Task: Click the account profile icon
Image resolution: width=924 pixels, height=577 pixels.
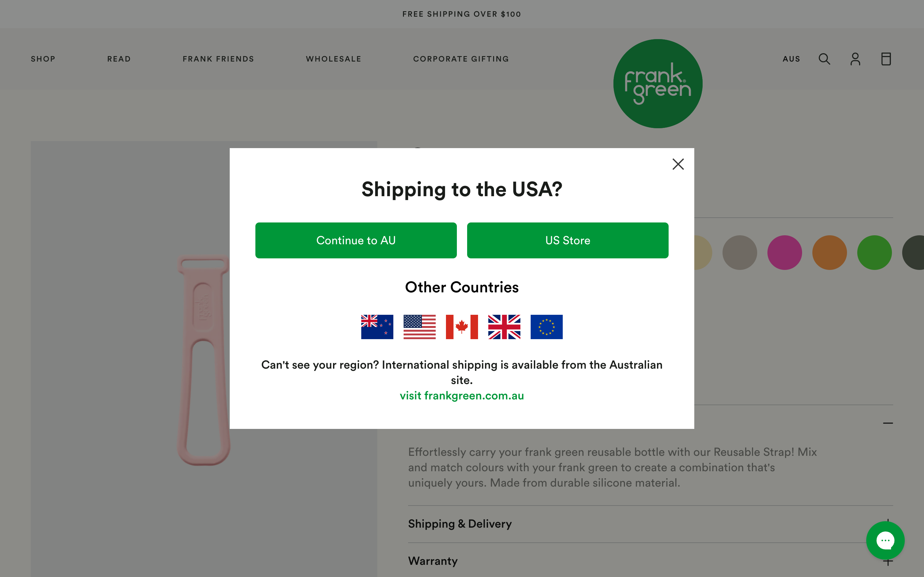Action: click(855, 59)
